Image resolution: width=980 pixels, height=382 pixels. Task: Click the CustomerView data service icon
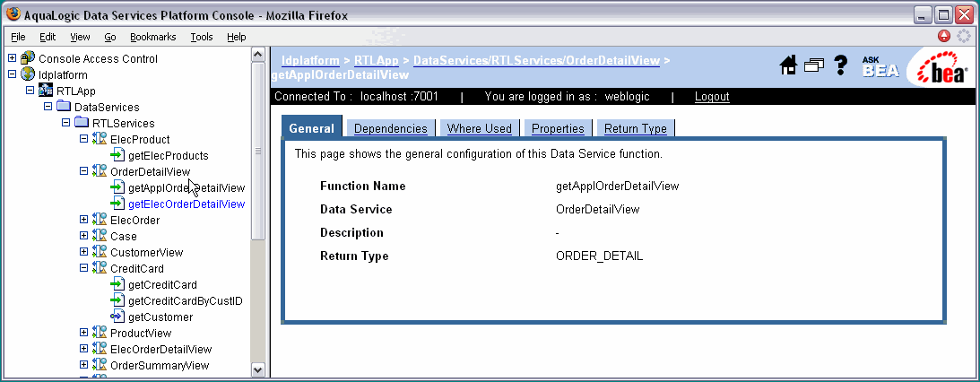(100, 252)
